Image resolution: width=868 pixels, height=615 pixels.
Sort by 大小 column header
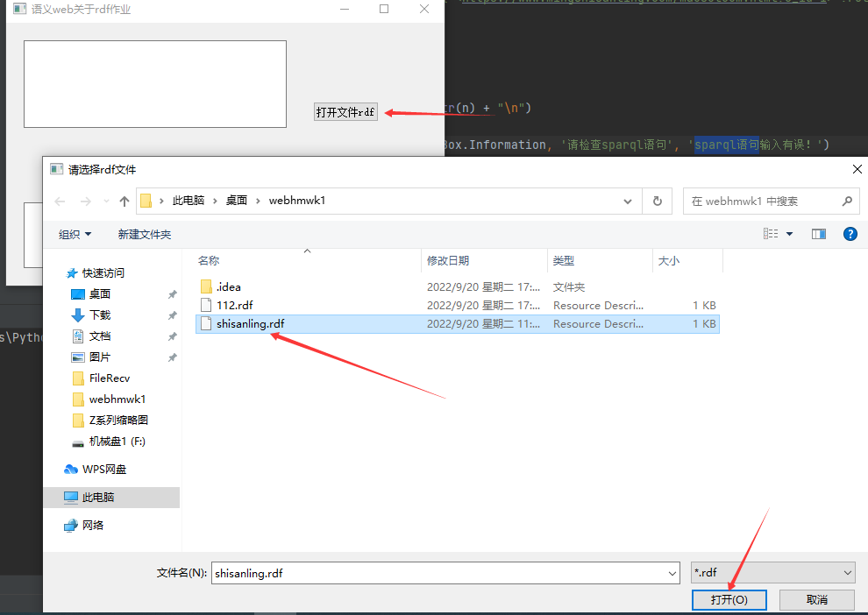click(669, 260)
